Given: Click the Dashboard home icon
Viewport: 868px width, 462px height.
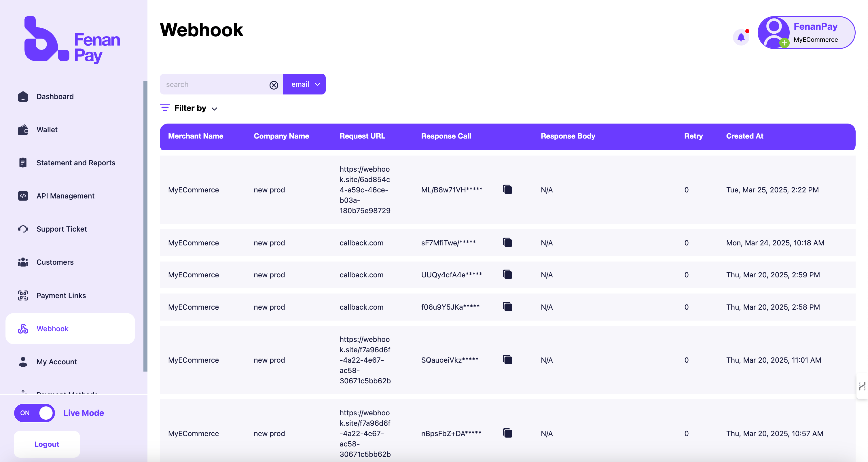Looking at the screenshot, I should (x=23, y=96).
